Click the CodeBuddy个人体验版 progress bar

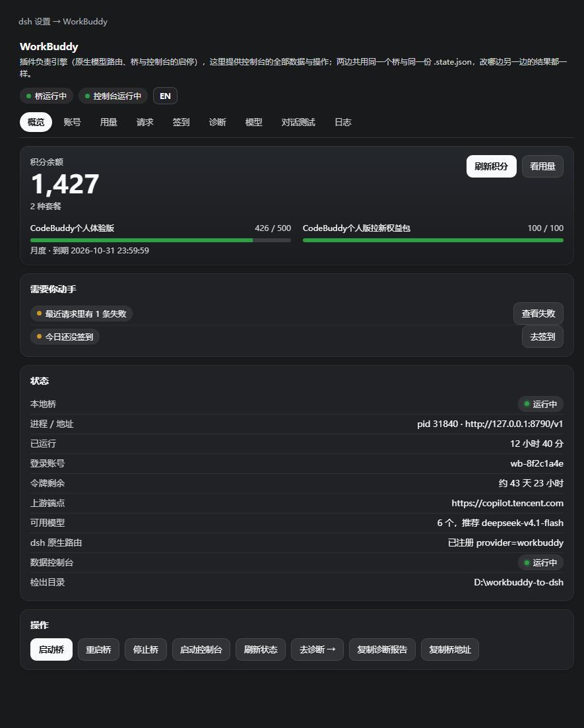(160, 240)
